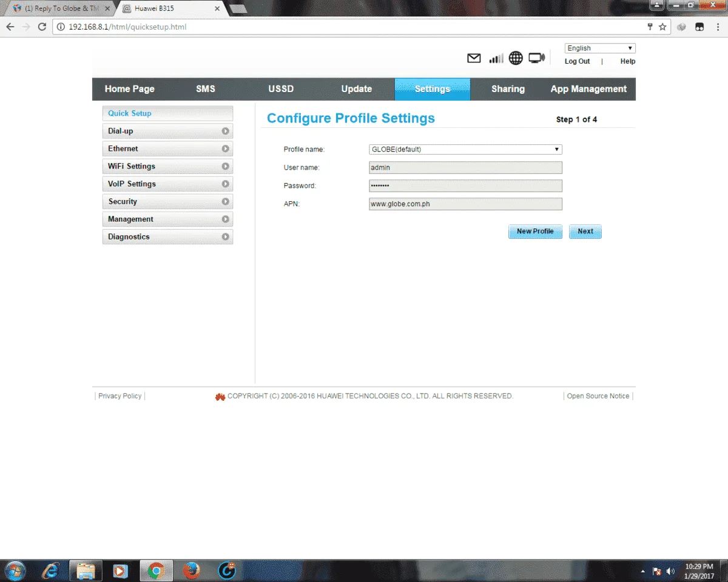
Task: Open the Open Source Notice link
Action: coord(598,396)
